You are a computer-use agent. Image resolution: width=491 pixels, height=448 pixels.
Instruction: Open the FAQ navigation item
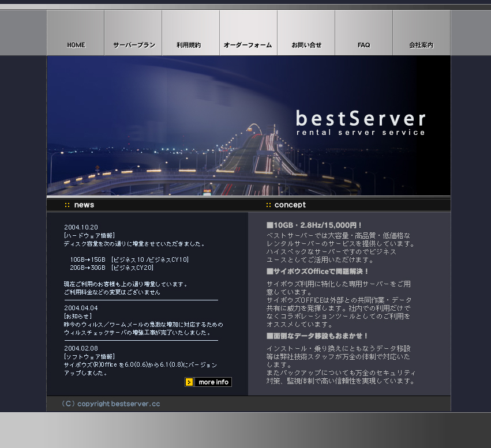(363, 45)
